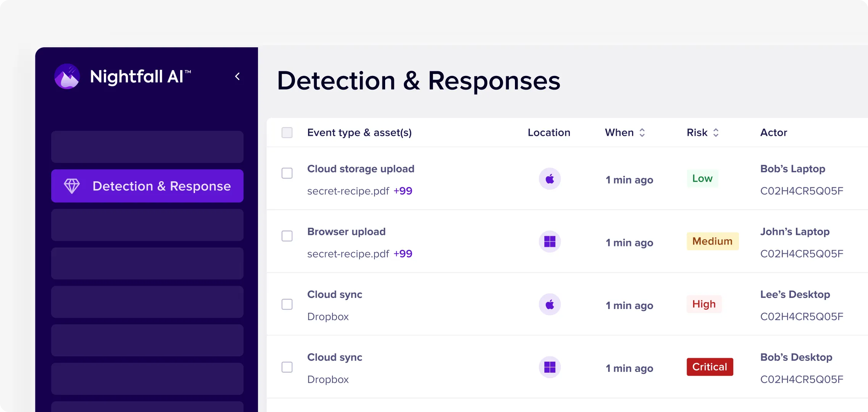Open the +99 link under Browser upload
Image resolution: width=868 pixels, height=412 pixels.
click(x=403, y=254)
